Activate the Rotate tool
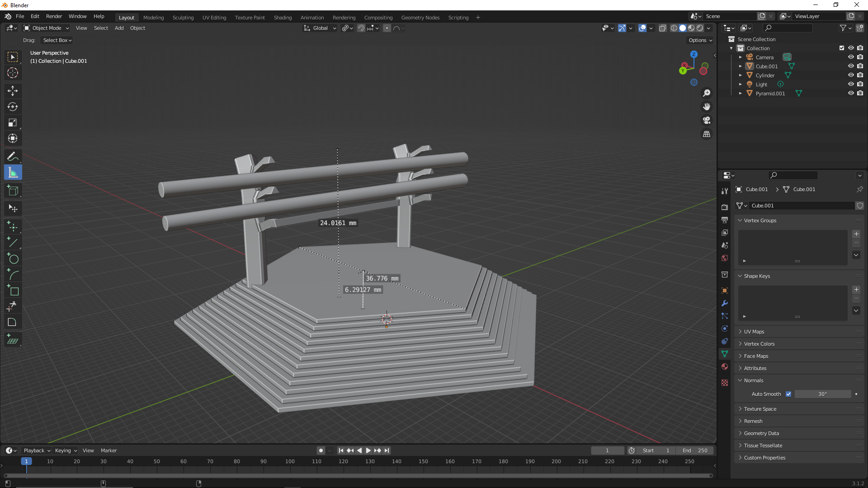 [x=13, y=107]
